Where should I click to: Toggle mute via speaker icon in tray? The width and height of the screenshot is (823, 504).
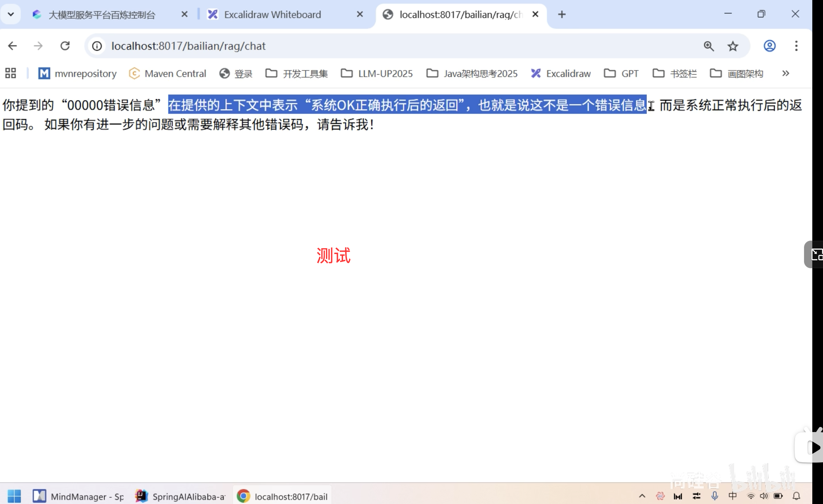764,496
